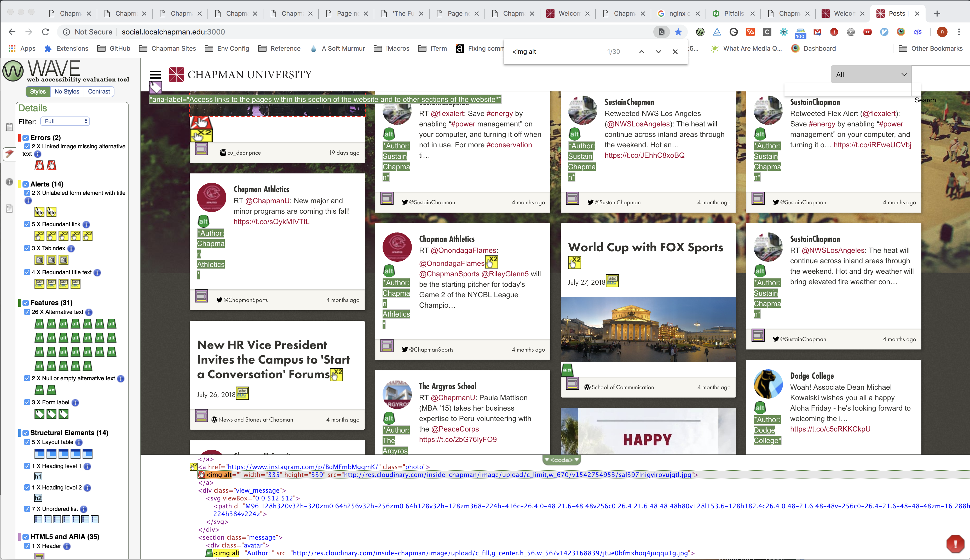This screenshot has width=970, height=560.
Task: Select the Styles tab in WAVE
Action: [38, 91]
